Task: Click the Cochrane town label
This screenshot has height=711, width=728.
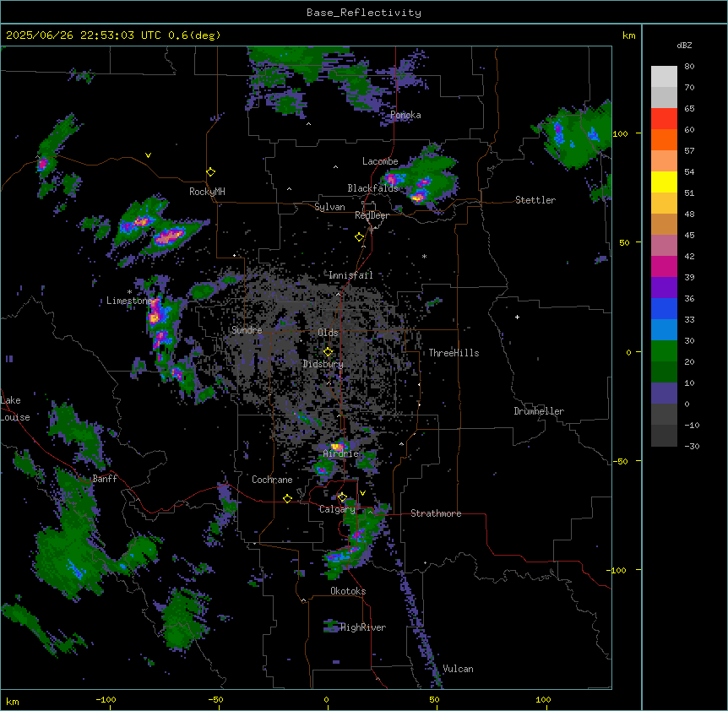Action: [272, 480]
